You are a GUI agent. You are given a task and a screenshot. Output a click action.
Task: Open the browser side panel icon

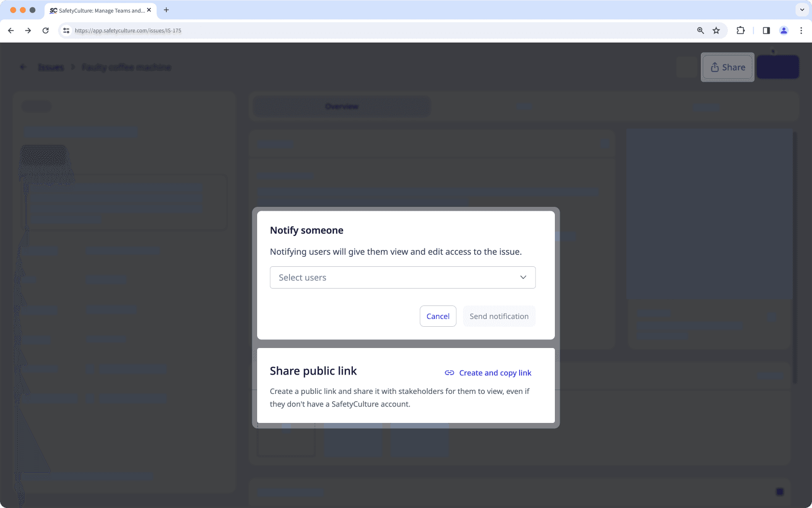[x=766, y=30]
